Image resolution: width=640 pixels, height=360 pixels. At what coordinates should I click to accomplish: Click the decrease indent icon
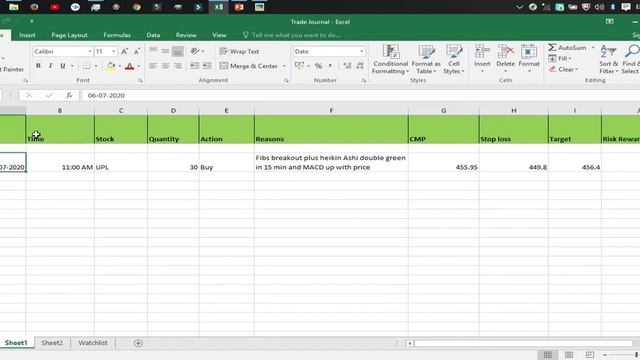point(195,66)
